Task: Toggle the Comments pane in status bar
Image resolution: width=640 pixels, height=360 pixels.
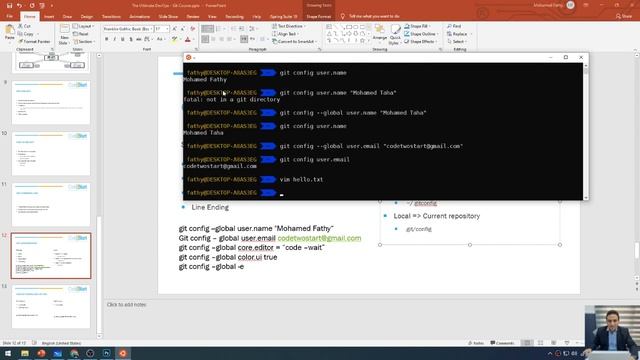Action: [x=502, y=343]
